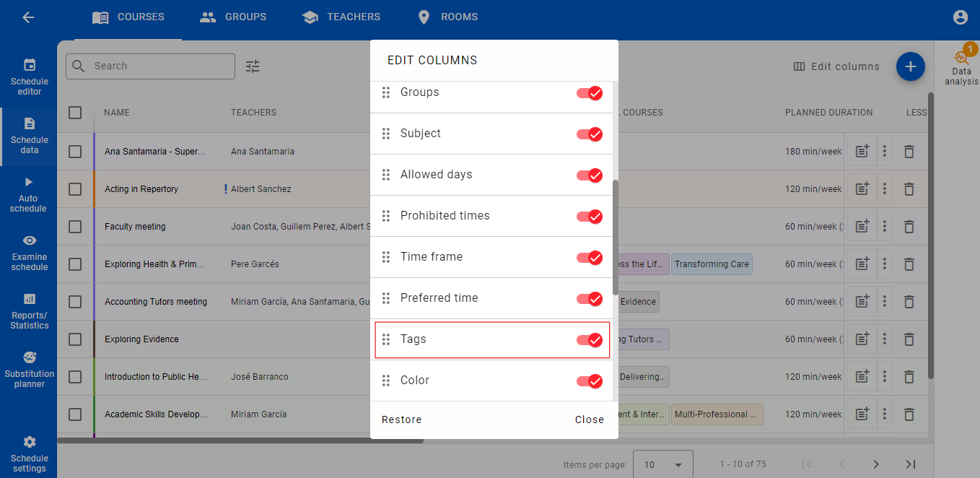The width and height of the screenshot is (980, 478).
Task: Switch to Courses tab
Action: tap(128, 17)
